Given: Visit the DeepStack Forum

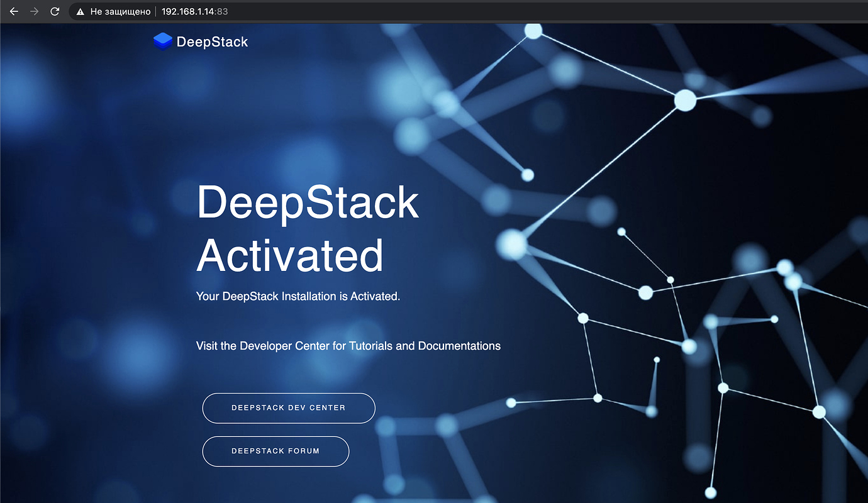Looking at the screenshot, I should coord(275,451).
